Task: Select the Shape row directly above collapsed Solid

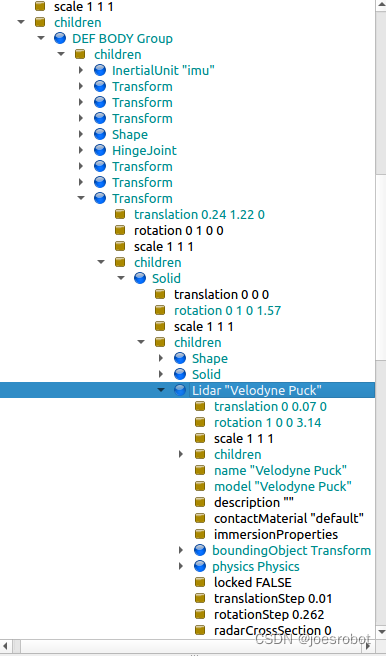Action: (x=210, y=359)
